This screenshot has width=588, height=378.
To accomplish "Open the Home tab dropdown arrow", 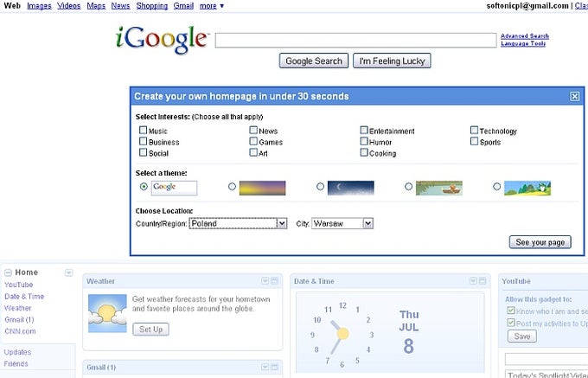I will click(68, 272).
